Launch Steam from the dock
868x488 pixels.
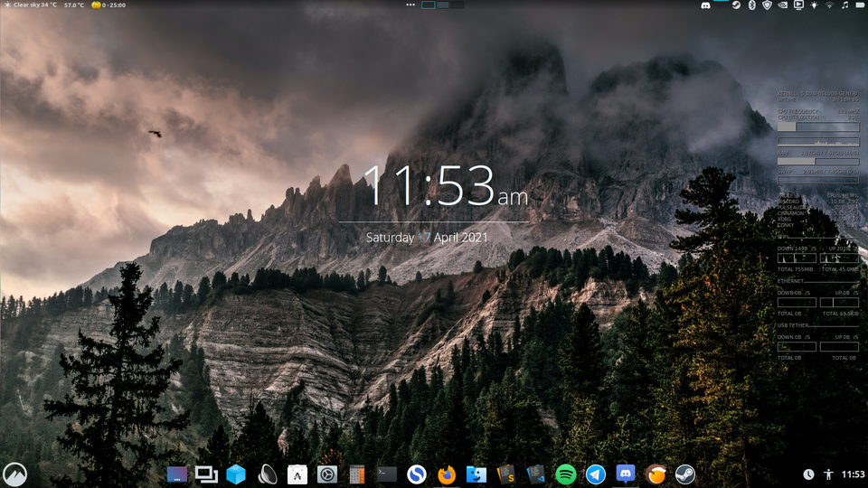click(x=684, y=474)
